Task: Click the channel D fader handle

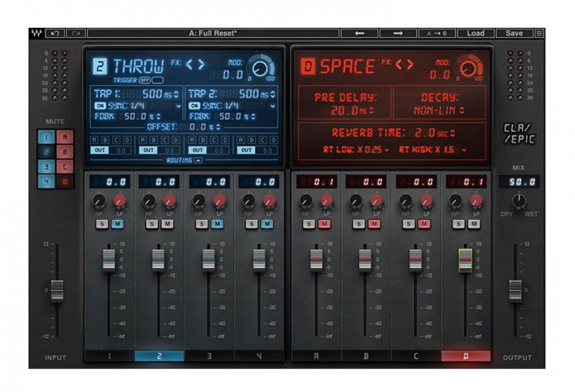Action: pos(465,261)
